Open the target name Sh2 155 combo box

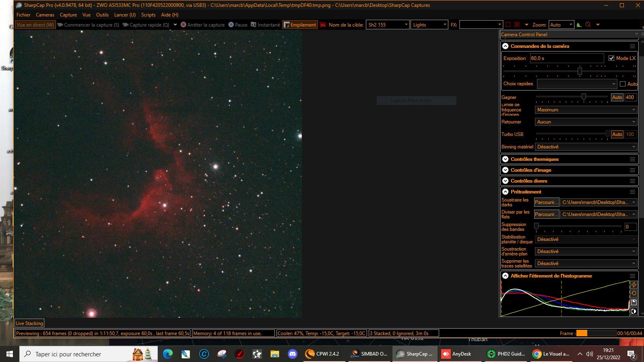click(x=387, y=25)
